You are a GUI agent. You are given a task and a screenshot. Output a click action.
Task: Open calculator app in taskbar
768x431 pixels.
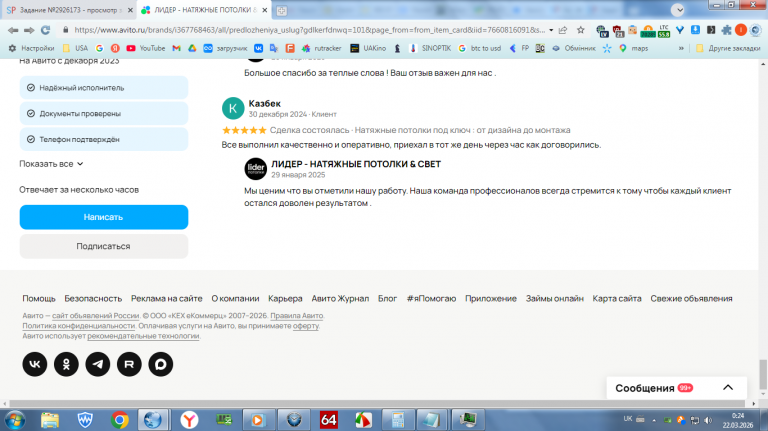(x=398, y=420)
